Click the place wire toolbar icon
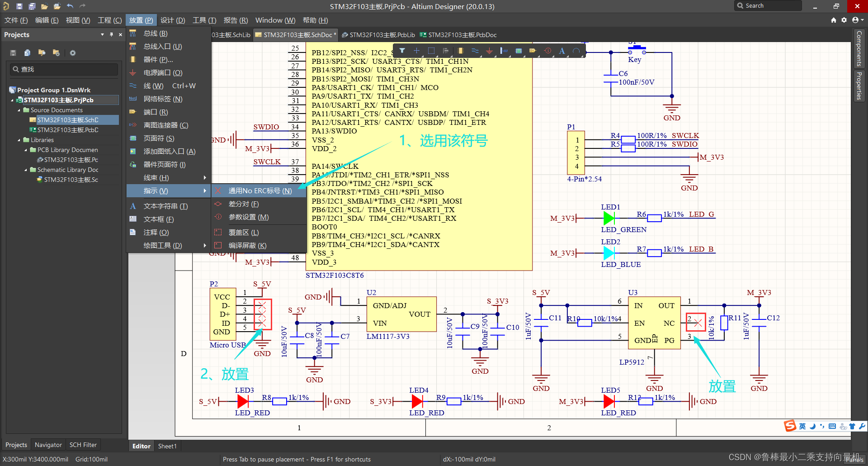Screen dimensions: 868x466 click(475, 51)
